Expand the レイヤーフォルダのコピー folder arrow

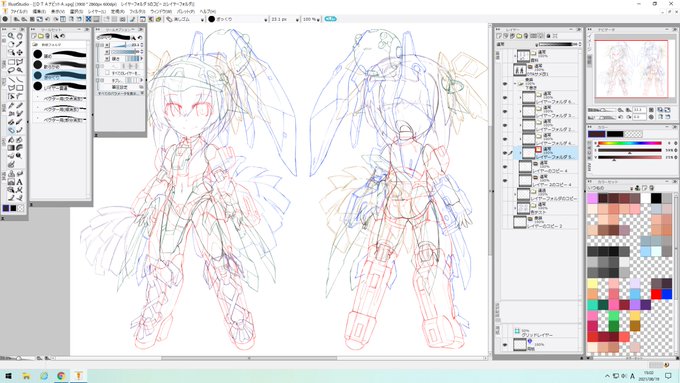[515, 194]
